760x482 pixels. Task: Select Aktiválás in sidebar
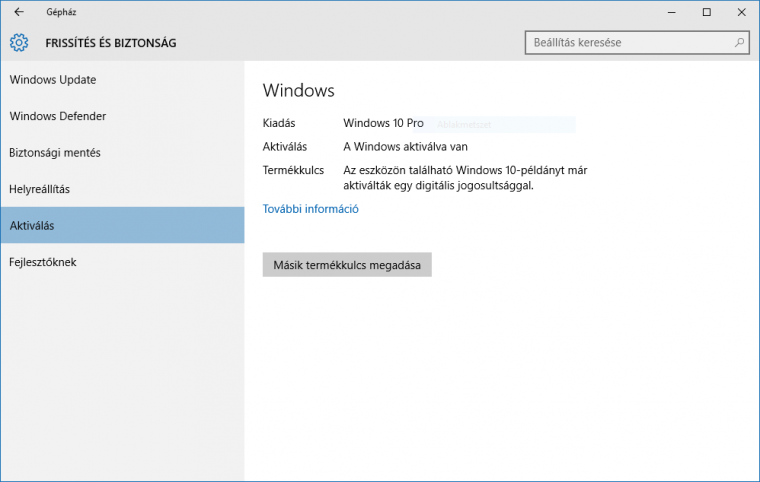click(122, 225)
